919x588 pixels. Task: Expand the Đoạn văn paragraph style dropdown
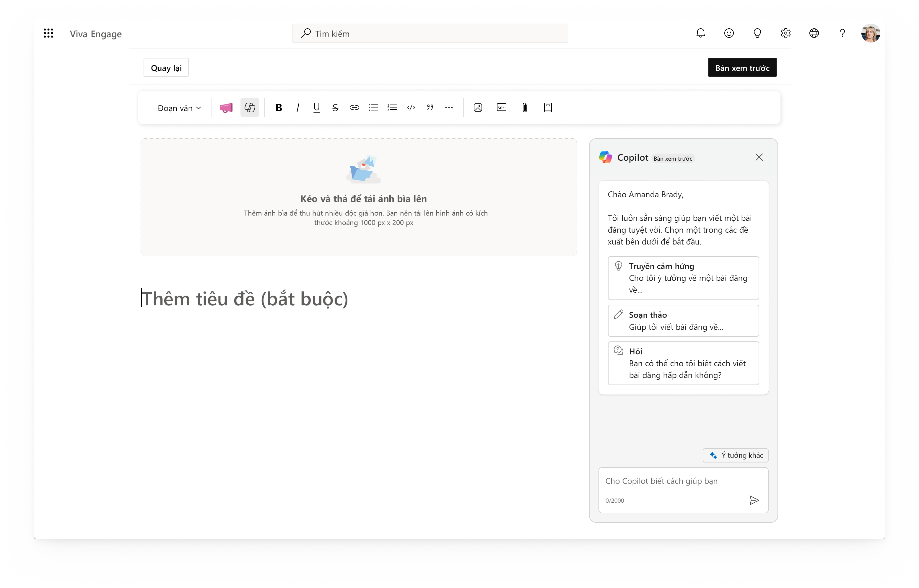179,108
